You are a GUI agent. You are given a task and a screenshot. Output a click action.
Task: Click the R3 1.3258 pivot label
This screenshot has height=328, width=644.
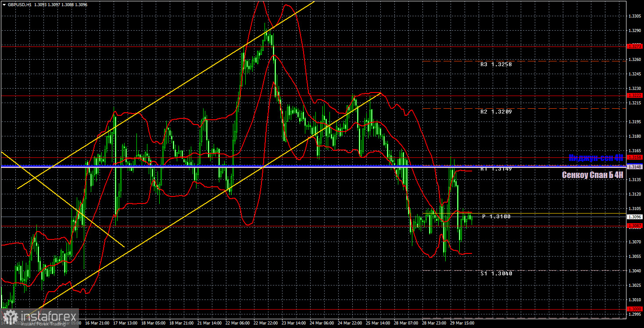(496, 64)
